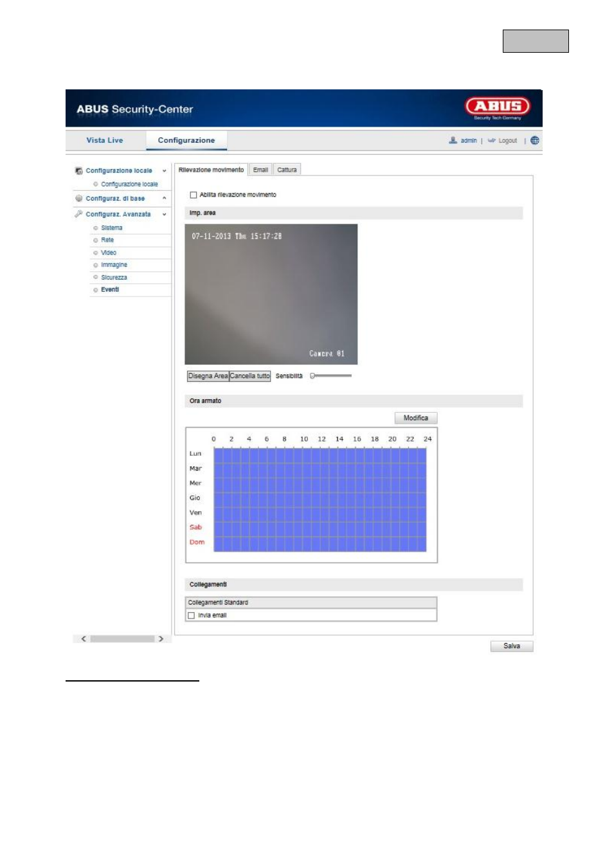Collapse the Configuraz. Avanzata section arrow
614x868 pixels.
[x=165, y=215]
